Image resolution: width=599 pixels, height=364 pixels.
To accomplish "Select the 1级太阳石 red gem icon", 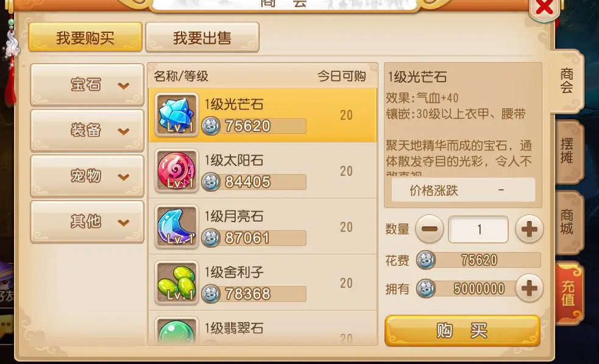I will click(x=177, y=170).
